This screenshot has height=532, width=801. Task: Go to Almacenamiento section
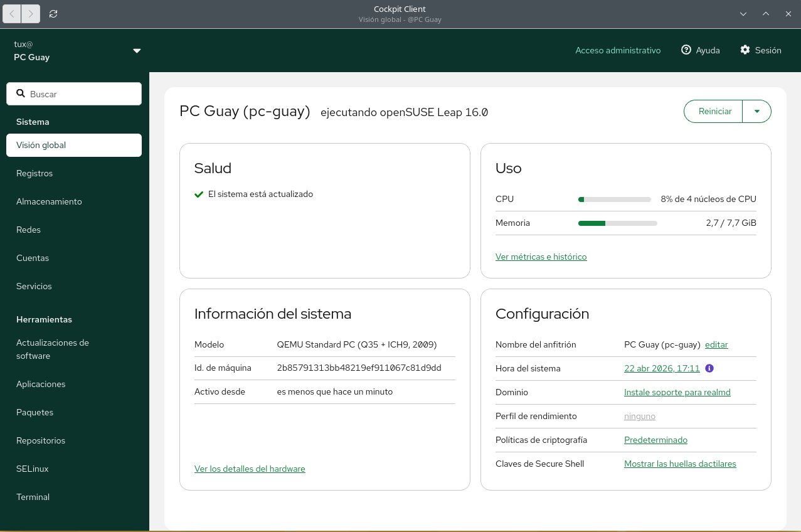[49, 201]
